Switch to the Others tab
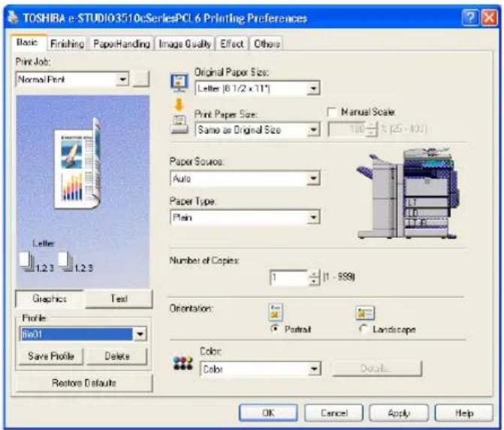504x430 pixels. point(267,44)
